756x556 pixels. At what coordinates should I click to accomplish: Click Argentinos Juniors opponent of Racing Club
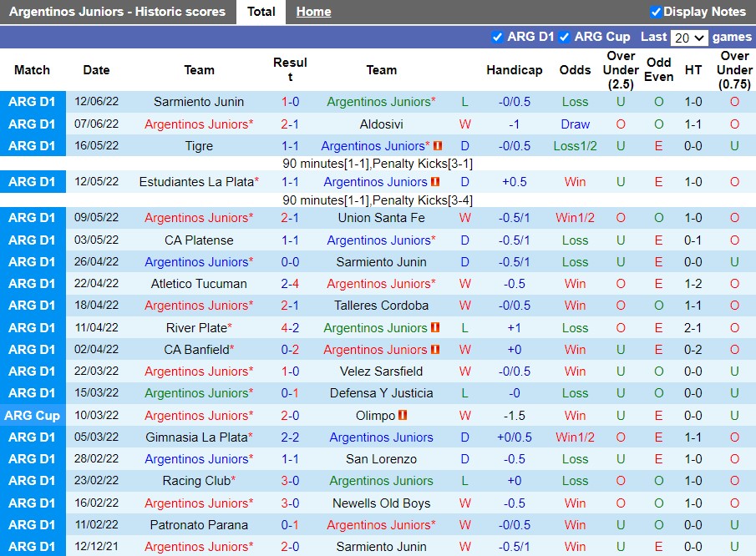coord(381,481)
